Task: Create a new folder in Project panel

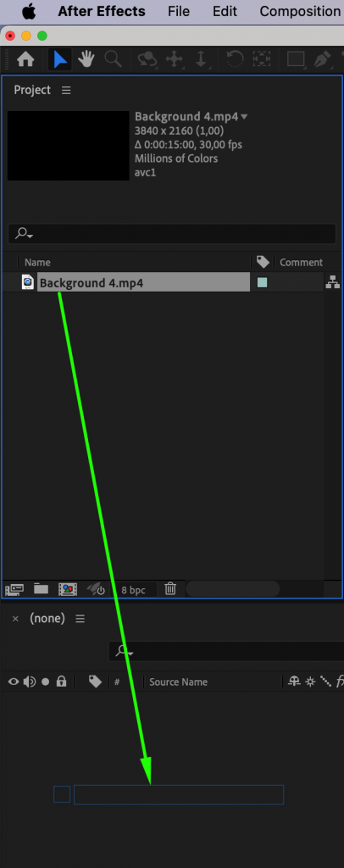Action: point(41,589)
